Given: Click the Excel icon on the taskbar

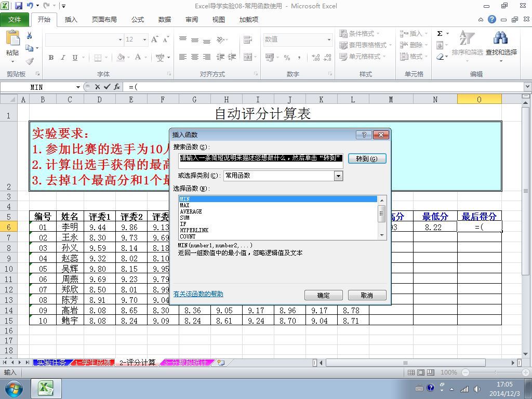Looking at the screenshot, I should (x=46, y=389).
